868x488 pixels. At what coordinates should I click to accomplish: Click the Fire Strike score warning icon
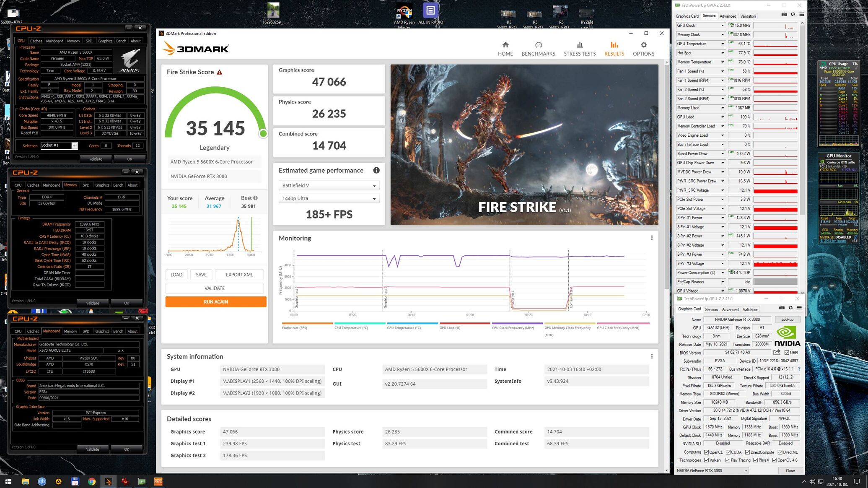tap(219, 72)
